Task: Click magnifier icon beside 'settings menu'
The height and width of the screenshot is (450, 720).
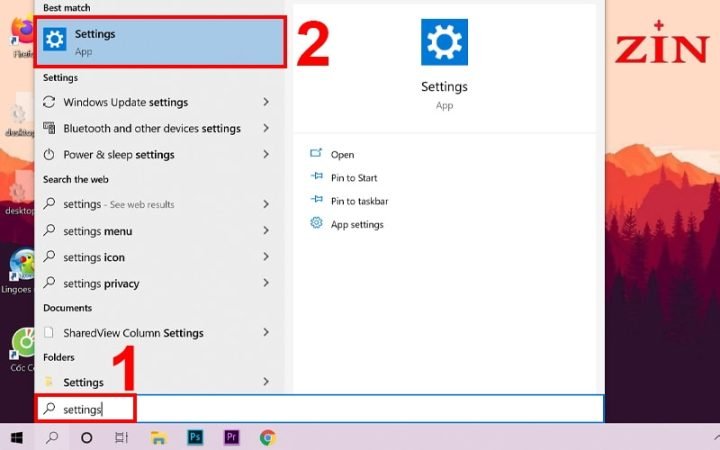Action: pyautogui.click(x=49, y=230)
